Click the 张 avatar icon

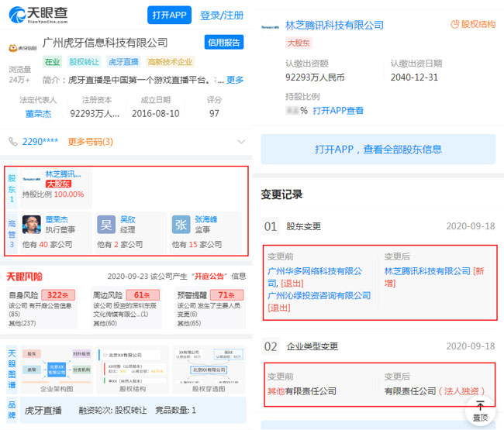pyautogui.click(x=181, y=225)
